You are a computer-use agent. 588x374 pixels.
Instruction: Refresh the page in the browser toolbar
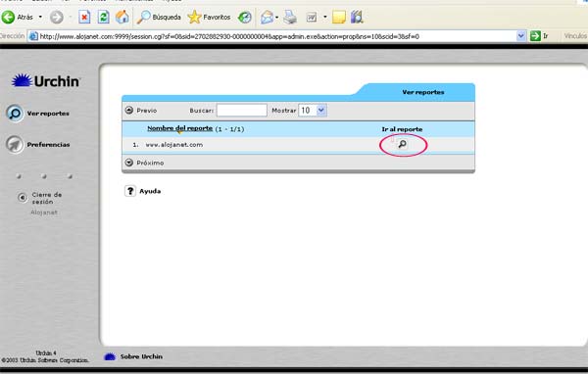tap(104, 17)
